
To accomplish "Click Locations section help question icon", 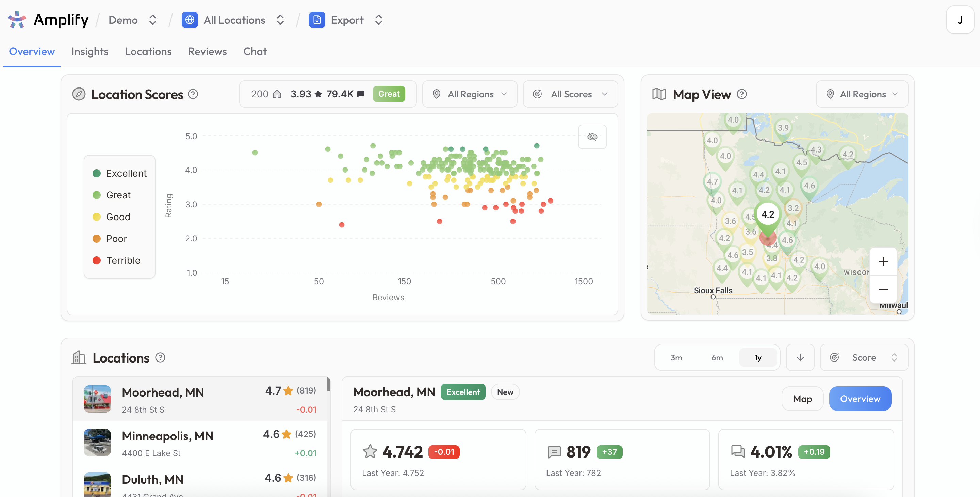I will click(160, 358).
